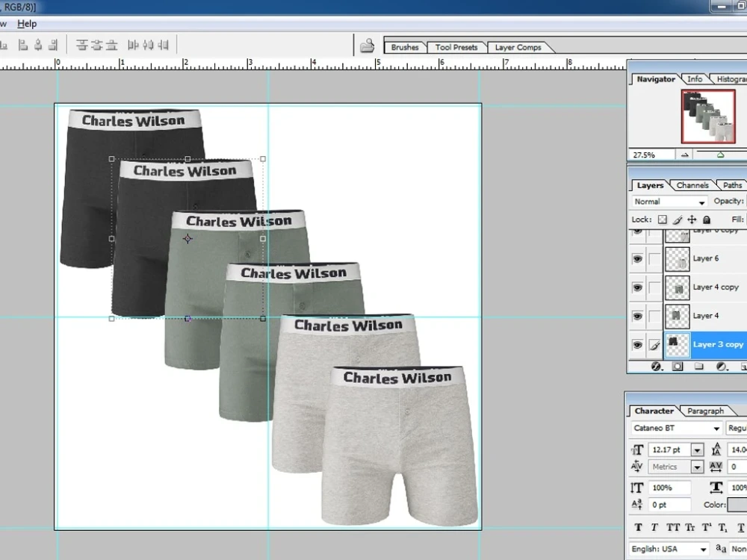Hide Layer 4 using eye icon

click(637, 316)
